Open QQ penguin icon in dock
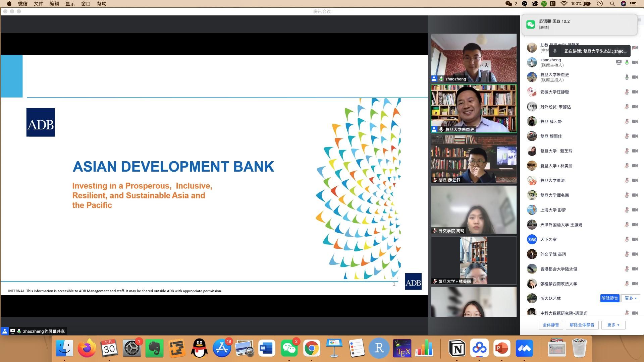The image size is (644, 362). tap(199, 348)
